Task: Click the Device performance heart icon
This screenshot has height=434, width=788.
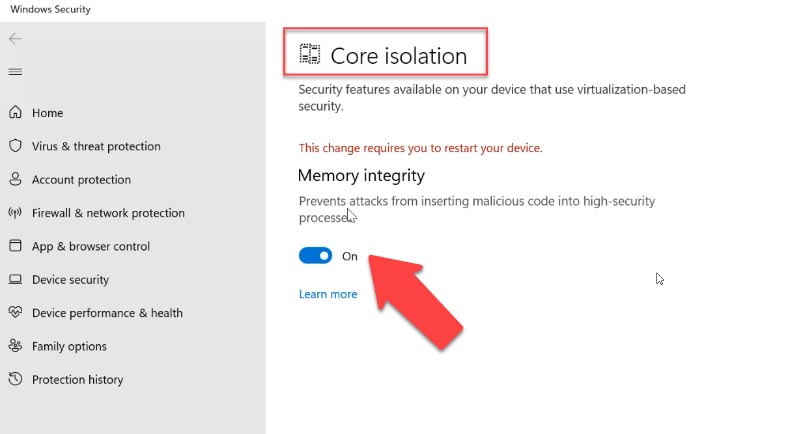Action: [16, 312]
